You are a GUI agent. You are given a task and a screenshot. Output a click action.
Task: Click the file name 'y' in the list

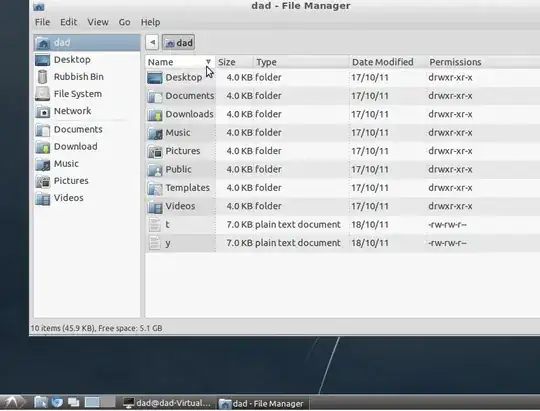click(x=168, y=243)
